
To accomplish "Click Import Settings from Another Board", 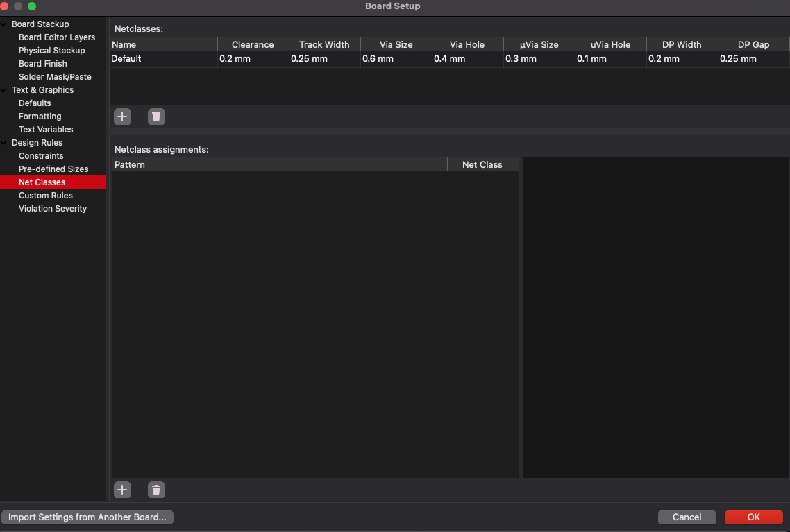I will point(87,517).
